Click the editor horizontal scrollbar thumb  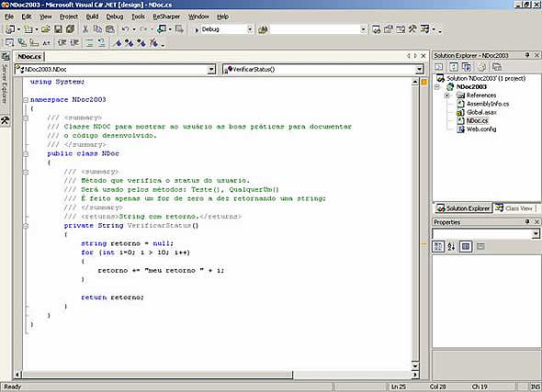point(158,375)
